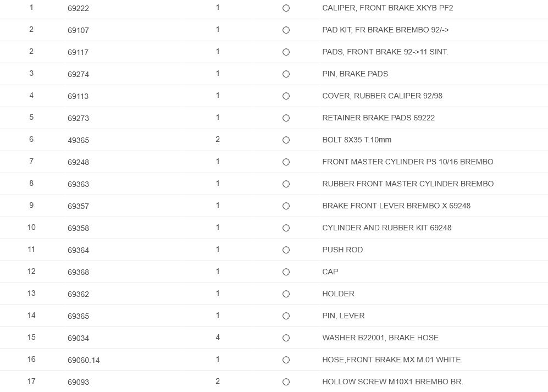Click the HOSE, FRONT BRAKE MX description
Viewport: 548px width, 392px height.
391,360
